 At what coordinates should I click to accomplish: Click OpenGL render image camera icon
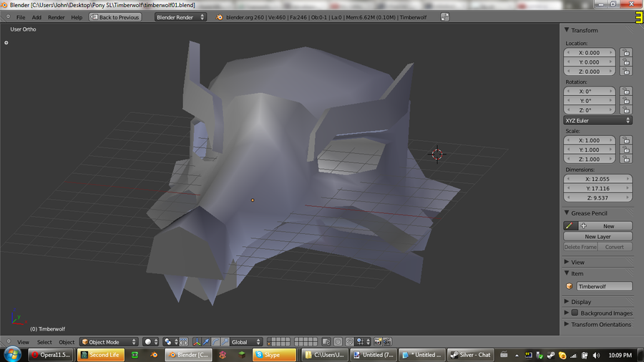pos(378,342)
